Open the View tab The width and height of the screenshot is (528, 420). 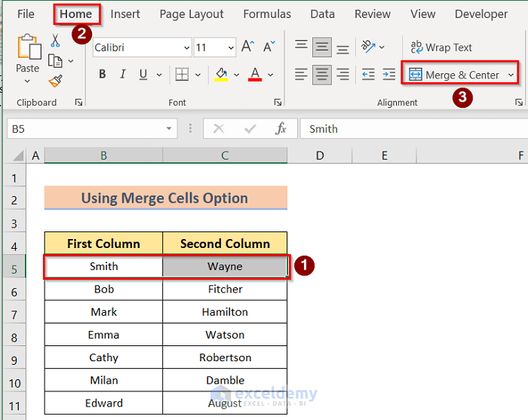click(422, 14)
